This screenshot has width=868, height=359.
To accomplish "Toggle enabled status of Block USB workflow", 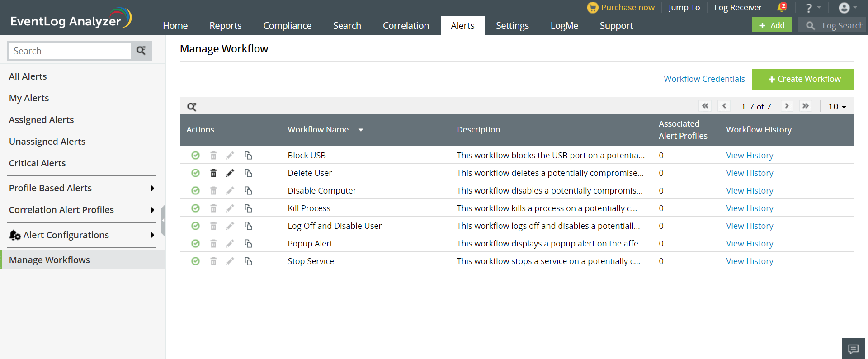I will tap(195, 155).
